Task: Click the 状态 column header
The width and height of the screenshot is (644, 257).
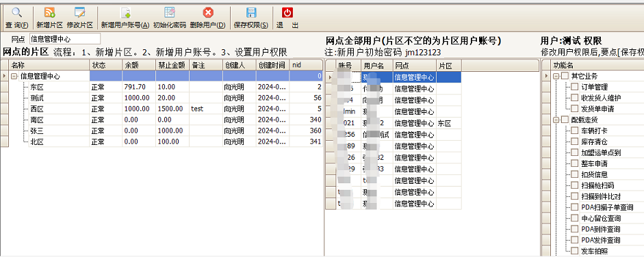Action: tap(105, 65)
